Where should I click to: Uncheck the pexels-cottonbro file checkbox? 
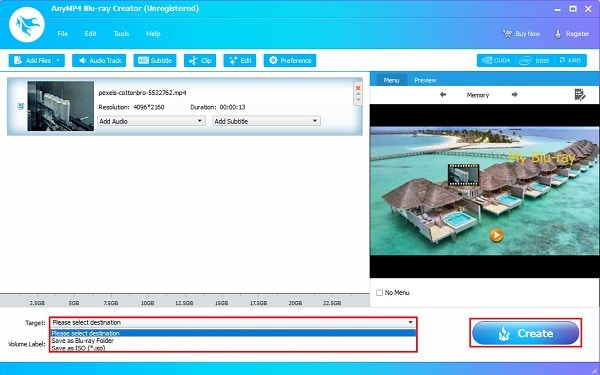point(21,106)
